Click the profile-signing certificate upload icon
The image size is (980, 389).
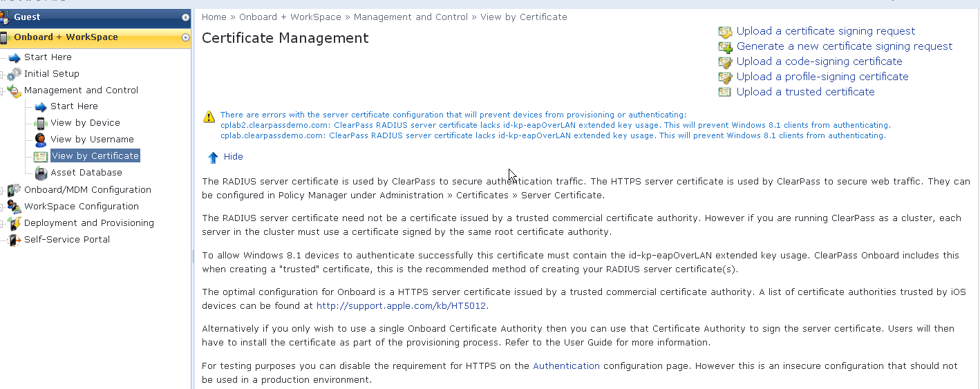point(725,77)
